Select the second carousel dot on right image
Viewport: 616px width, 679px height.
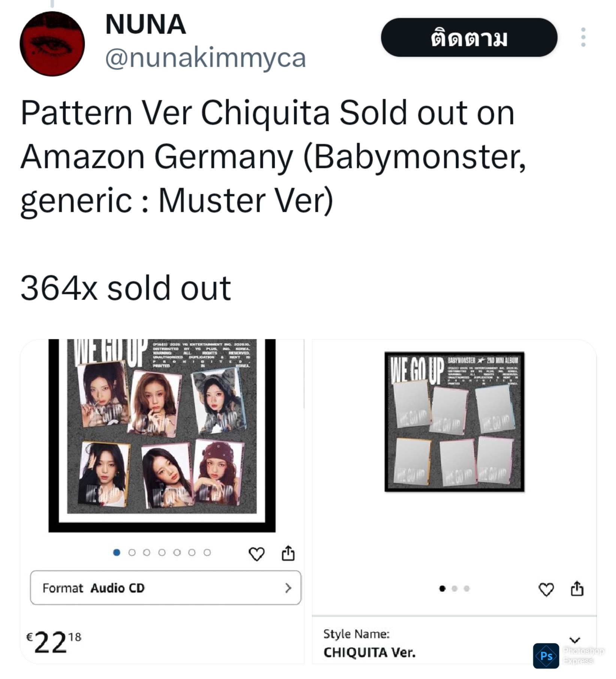(455, 589)
